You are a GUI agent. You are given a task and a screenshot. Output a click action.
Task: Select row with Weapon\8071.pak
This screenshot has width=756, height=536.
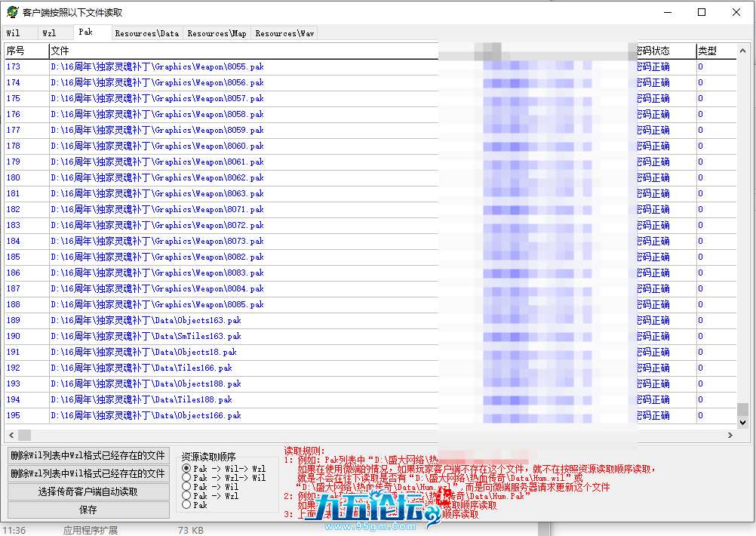(x=370, y=209)
